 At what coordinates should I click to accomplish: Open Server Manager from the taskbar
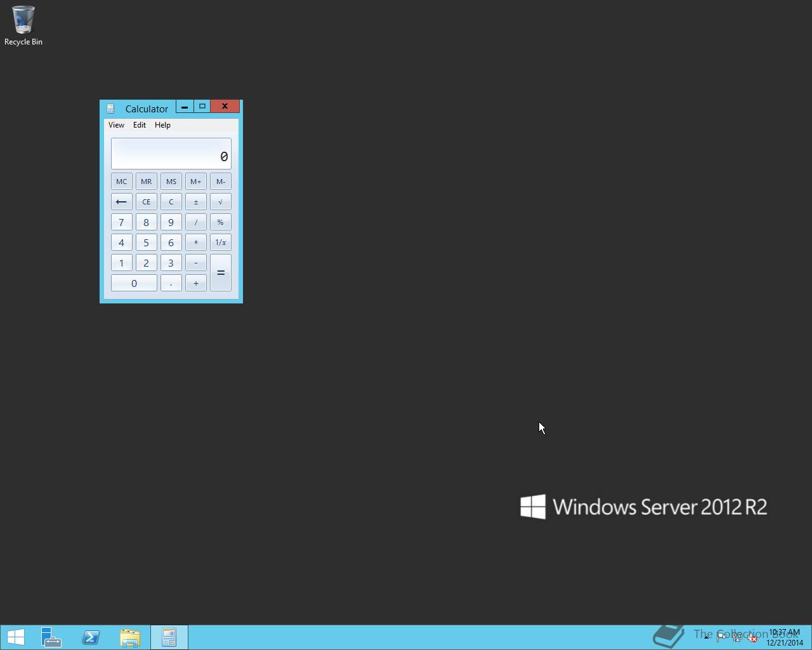(51, 637)
